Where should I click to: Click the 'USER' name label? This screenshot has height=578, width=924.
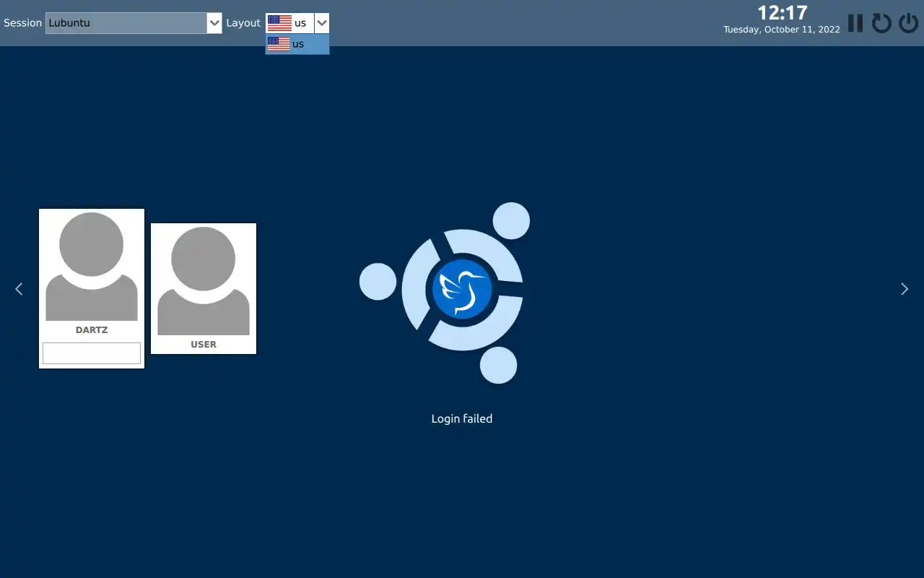pyautogui.click(x=204, y=345)
